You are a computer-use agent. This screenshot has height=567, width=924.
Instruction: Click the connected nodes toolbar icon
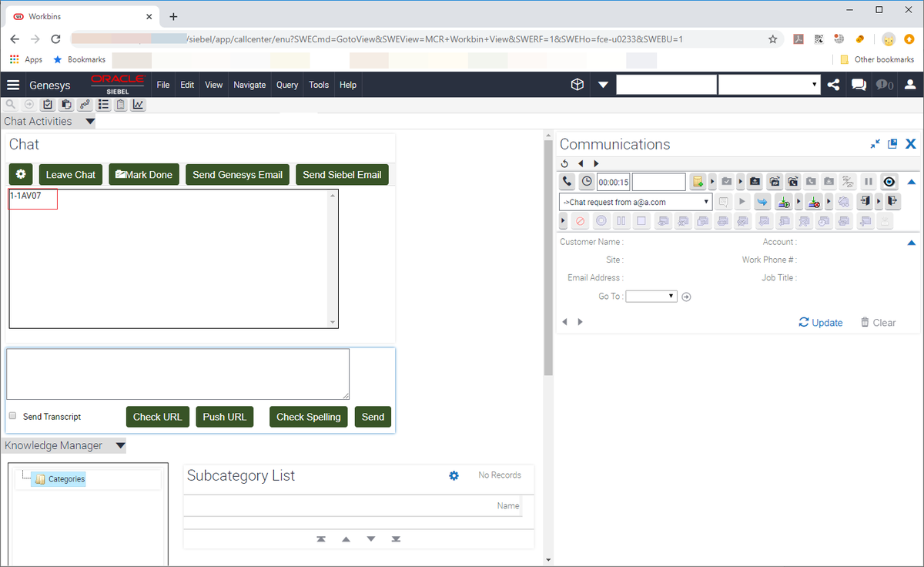coord(85,105)
